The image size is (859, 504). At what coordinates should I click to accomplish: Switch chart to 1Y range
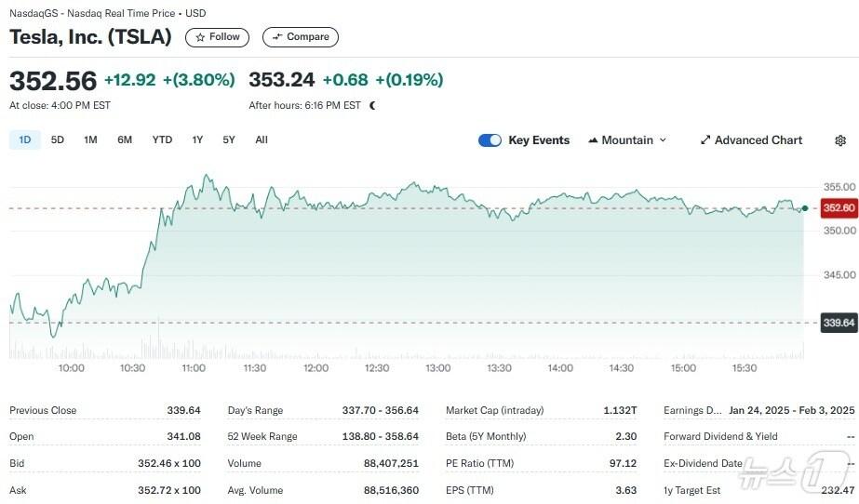click(x=197, y=140)
